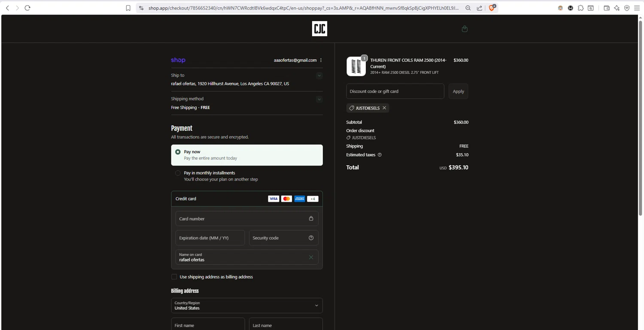This screenshot has height=330, width=644.
Task: Select Pay in monthly installments
Action: (247, 176)
